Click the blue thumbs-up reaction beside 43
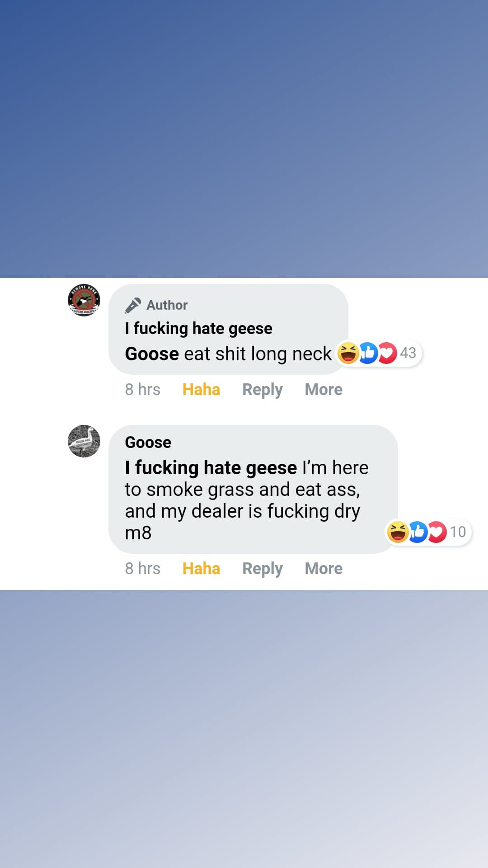 368,353
